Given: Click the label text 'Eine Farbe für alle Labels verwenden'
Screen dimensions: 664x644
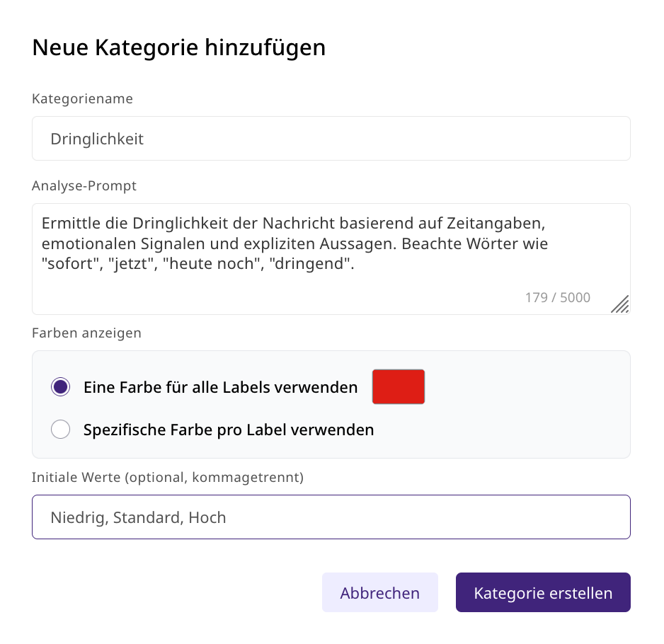Looking at the screenshot, I should click(x=220, y=387).
